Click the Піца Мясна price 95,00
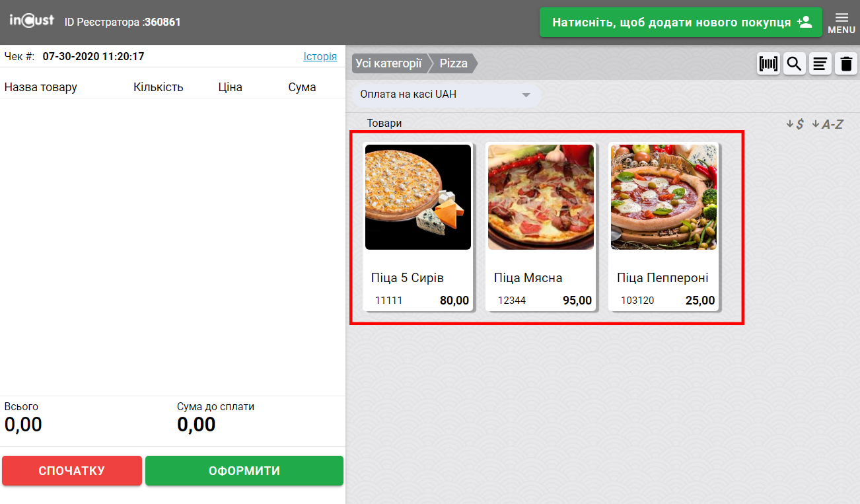This screenshot has height=504, width=860. [x=577, y=301]
